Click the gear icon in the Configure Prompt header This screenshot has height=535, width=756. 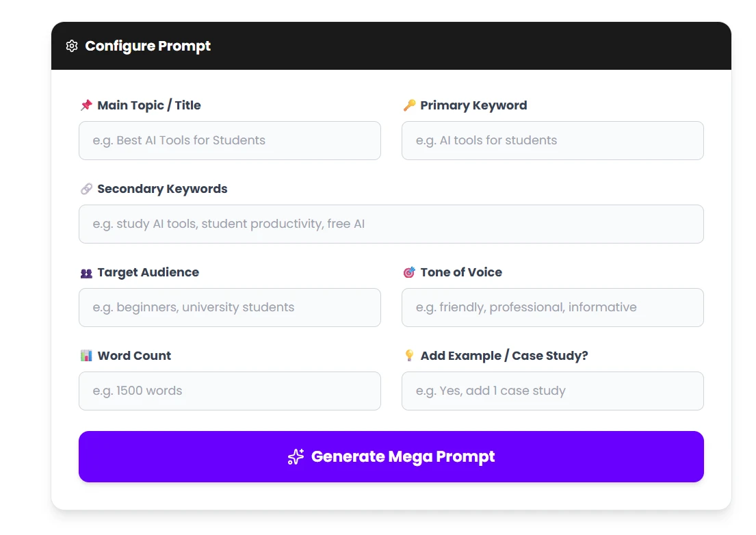(72, 46)
